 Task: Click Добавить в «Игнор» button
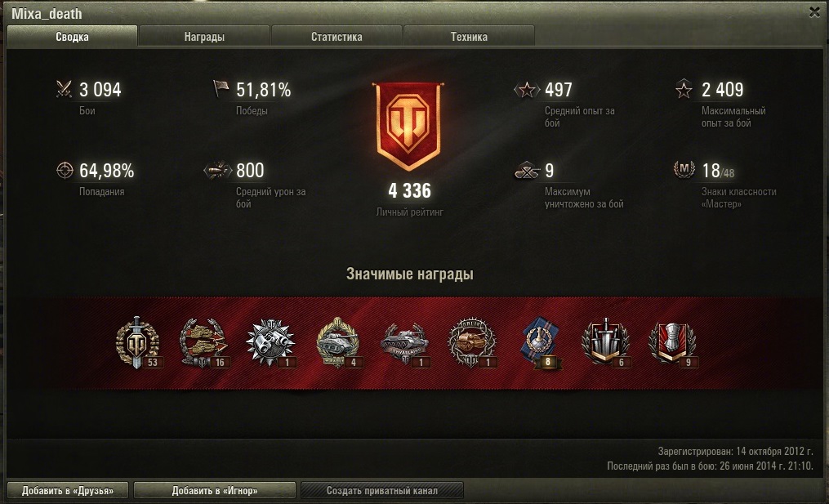pos(215,490)
